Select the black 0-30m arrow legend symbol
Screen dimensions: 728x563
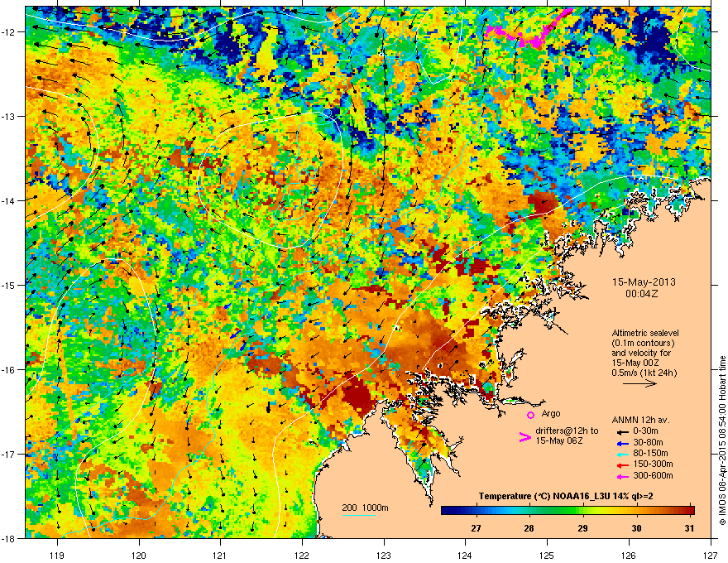pos(623,431)
